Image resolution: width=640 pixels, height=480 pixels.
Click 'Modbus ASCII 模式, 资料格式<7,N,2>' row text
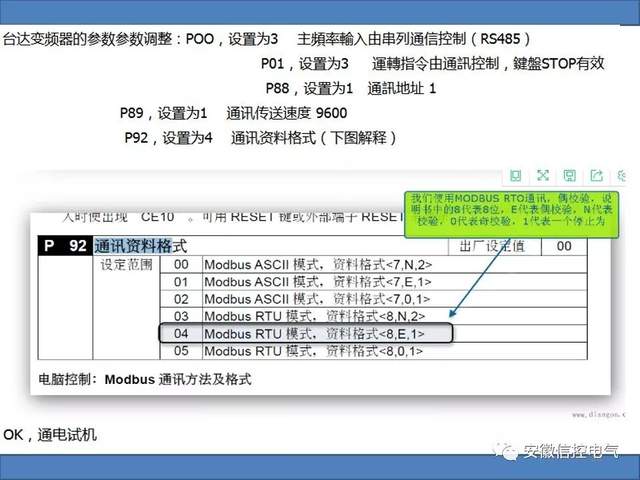[318, 265]
